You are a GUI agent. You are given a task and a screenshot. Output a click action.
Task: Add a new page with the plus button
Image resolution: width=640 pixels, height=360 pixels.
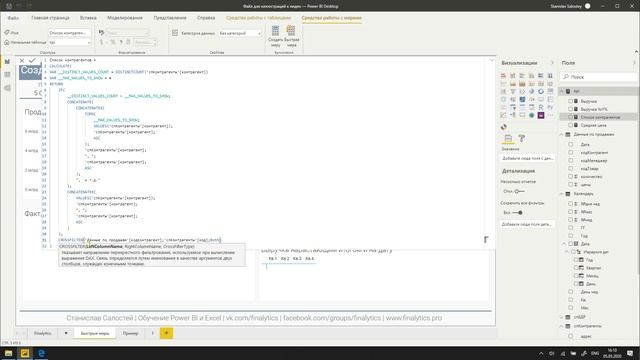[166, 333]
